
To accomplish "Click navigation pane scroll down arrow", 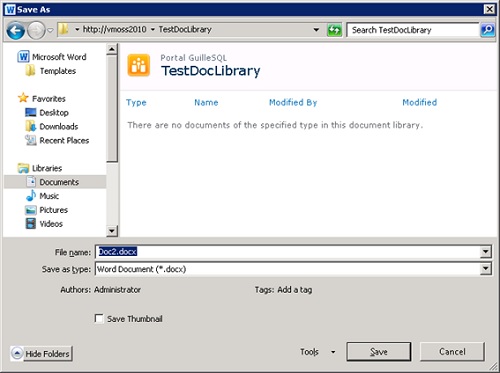I will (112, 231).
